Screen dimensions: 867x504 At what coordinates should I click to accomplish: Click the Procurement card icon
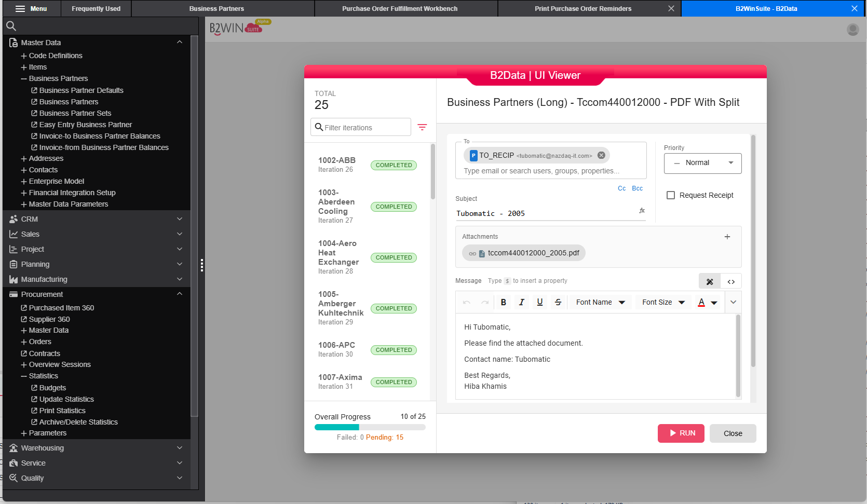click(x=13, y=294)
